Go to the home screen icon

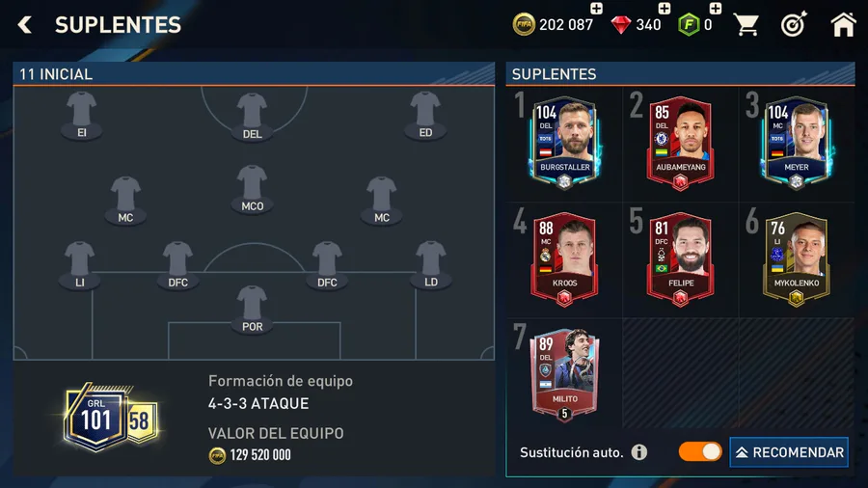click(x=843, y=24)
